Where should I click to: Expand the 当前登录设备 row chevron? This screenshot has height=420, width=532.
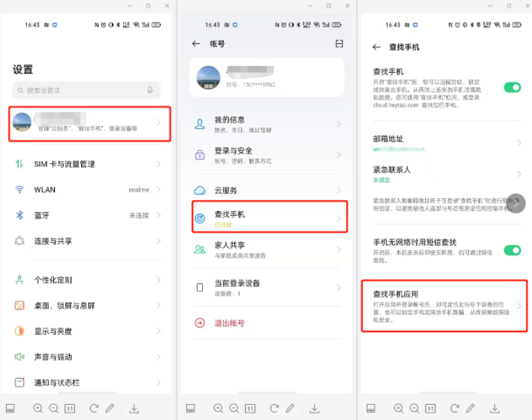(339, 287)
